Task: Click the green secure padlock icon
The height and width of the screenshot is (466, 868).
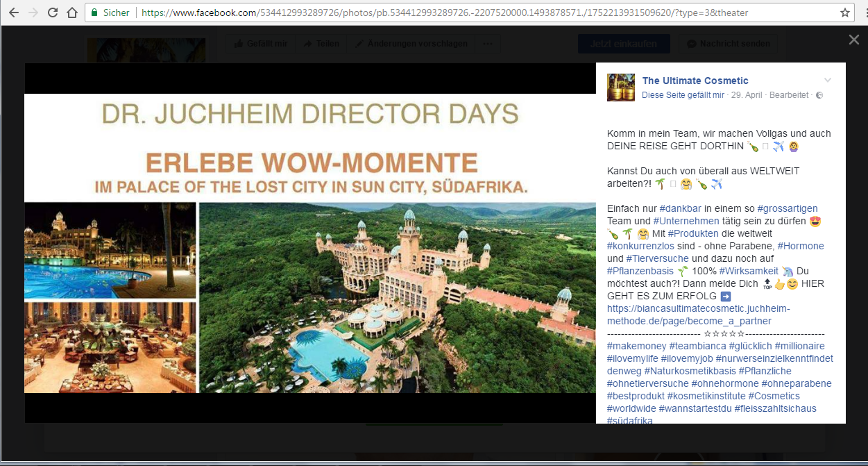Action: click(94, 13)
